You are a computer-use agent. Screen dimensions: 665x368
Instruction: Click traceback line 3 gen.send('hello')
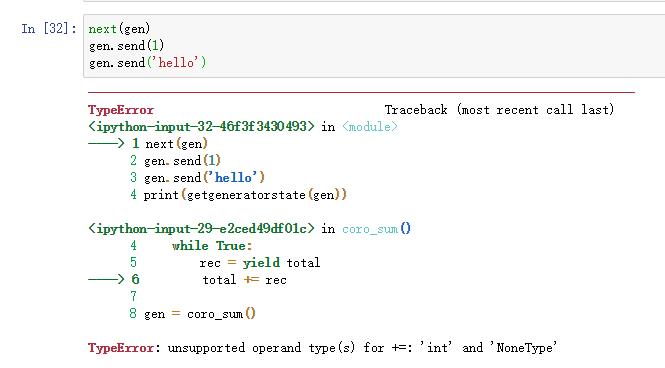coord(197,178)
